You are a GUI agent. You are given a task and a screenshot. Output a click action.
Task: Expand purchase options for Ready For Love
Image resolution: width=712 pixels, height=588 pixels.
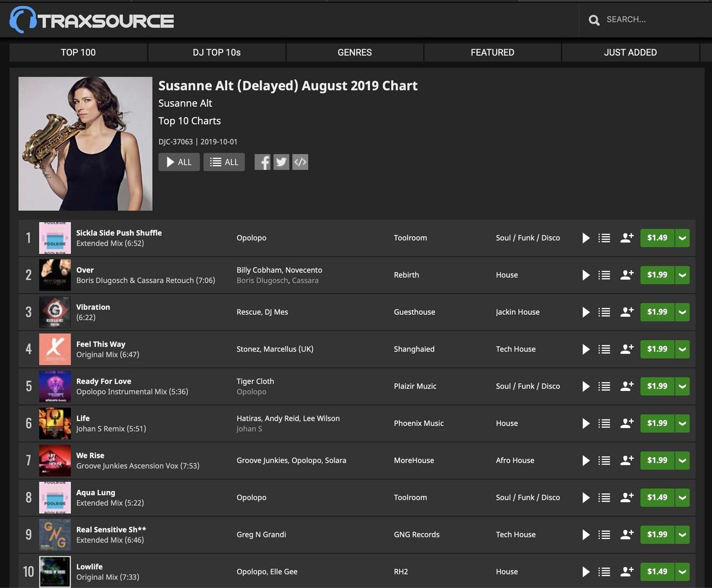click(x=682, y=386)
